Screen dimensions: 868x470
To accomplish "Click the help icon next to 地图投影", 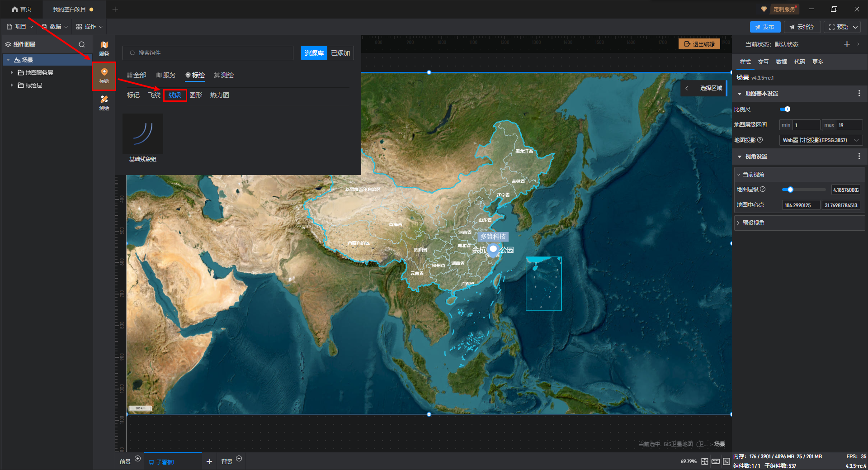I will pos(760,140).
